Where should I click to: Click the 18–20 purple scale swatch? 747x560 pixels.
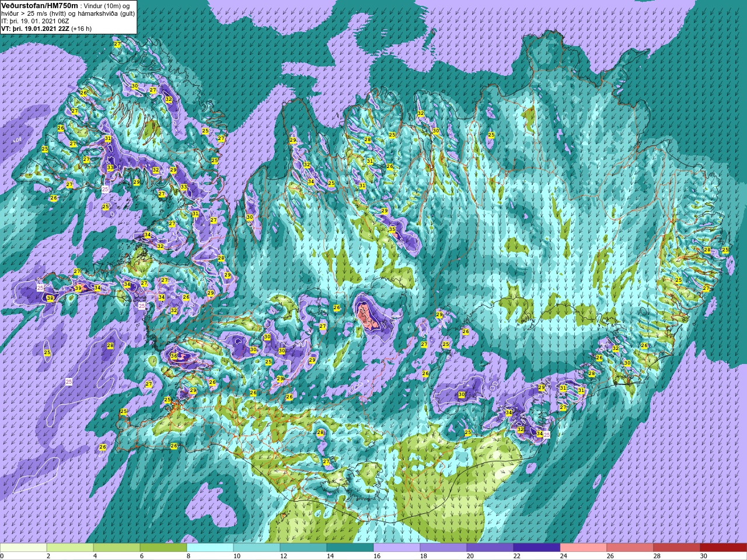(444, 548)
